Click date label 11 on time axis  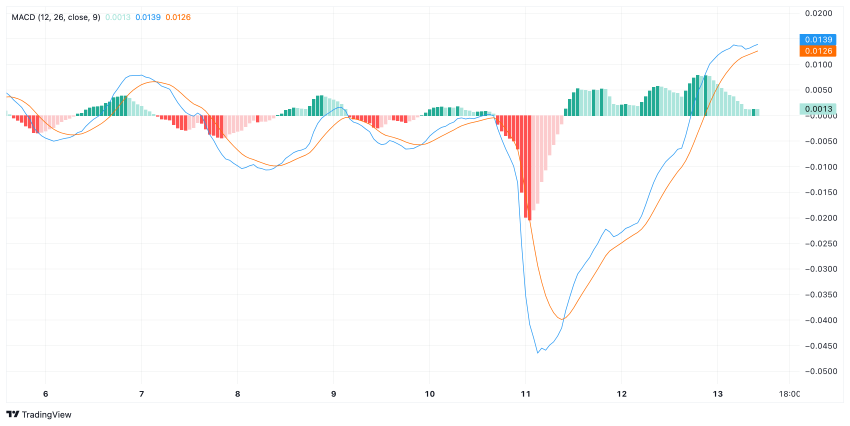[525, 394]
